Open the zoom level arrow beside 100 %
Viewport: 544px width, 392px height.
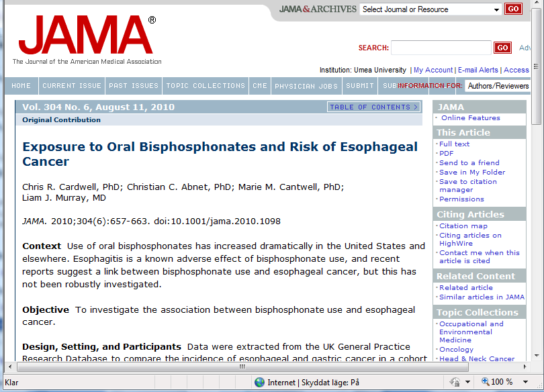(526, 382)
